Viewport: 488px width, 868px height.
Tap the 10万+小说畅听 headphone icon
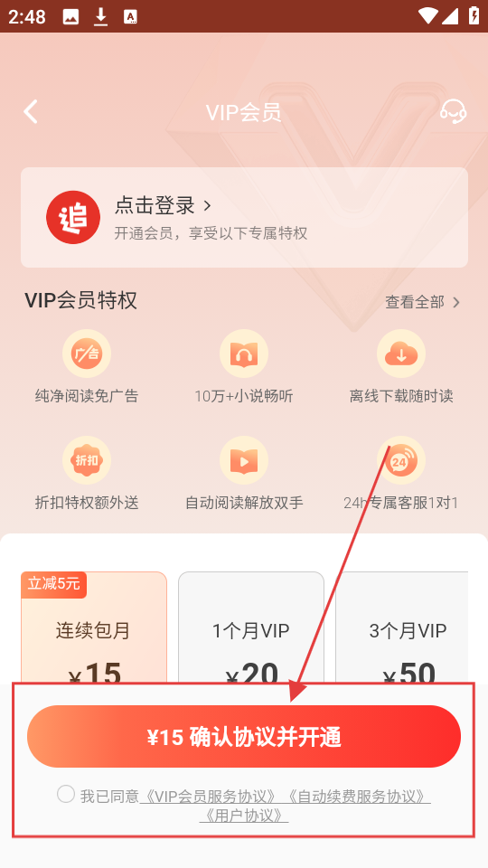(244, 354)
